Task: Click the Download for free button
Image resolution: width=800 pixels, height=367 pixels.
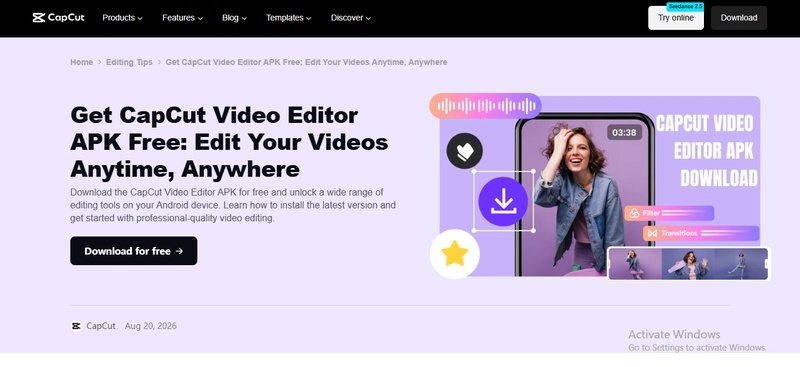Action: (x=134, y=251)
